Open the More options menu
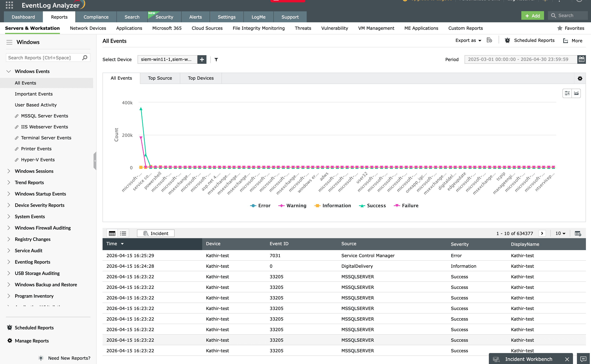591x364 pixels. point(573,41)
